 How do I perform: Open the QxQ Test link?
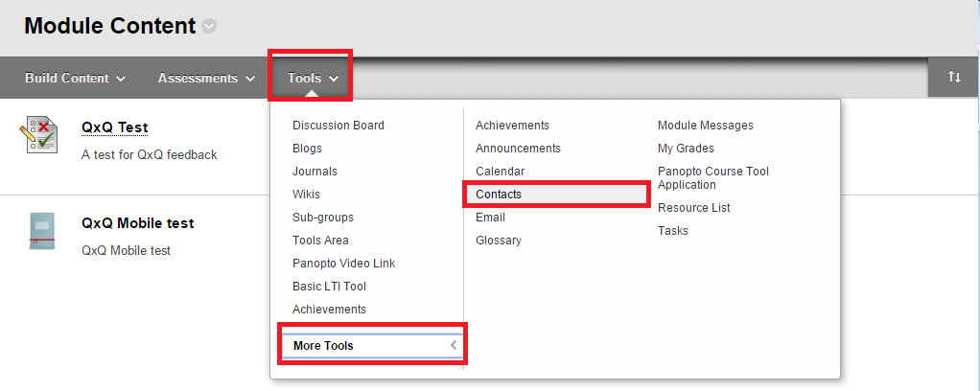(114, 128)
